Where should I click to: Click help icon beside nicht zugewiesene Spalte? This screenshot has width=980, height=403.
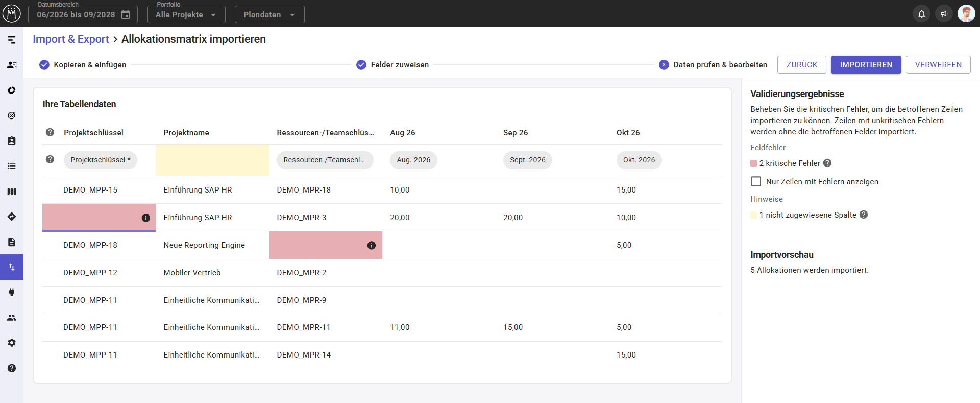click(864, 215)
